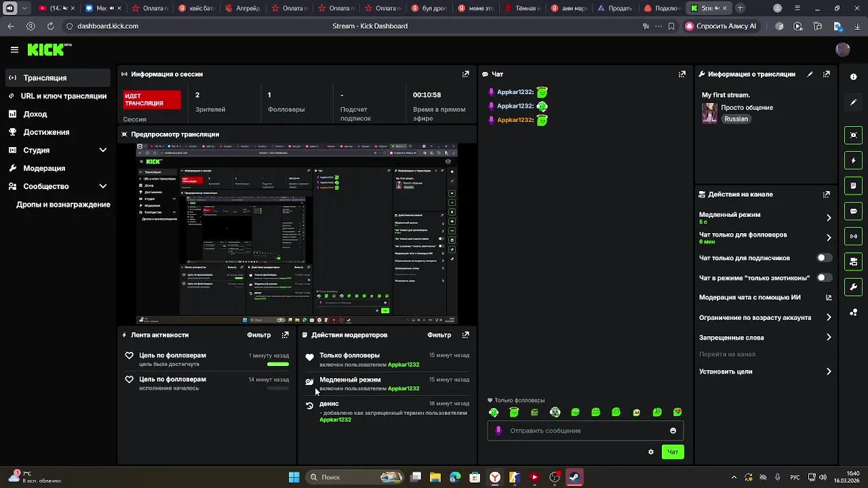Open chat settings gear icon
Image resolution: width=868 pixels, height=488 pixels.
651,452
